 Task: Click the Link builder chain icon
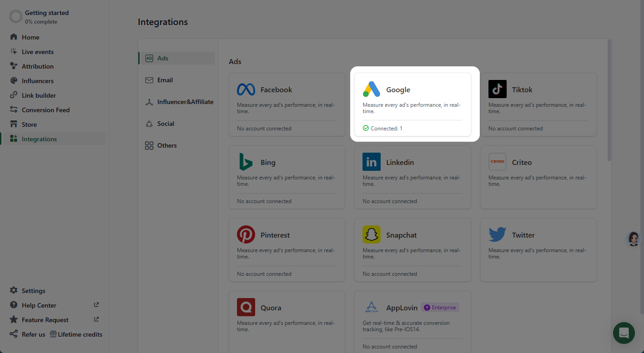click(x=14, y=95)
